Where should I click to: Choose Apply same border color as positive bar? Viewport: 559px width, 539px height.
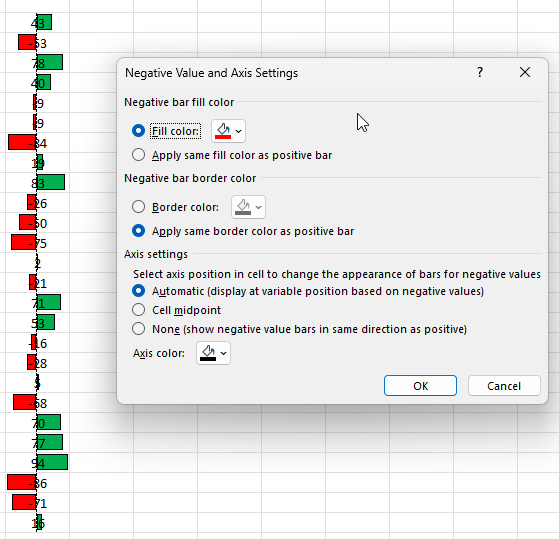tap(138, 231)
